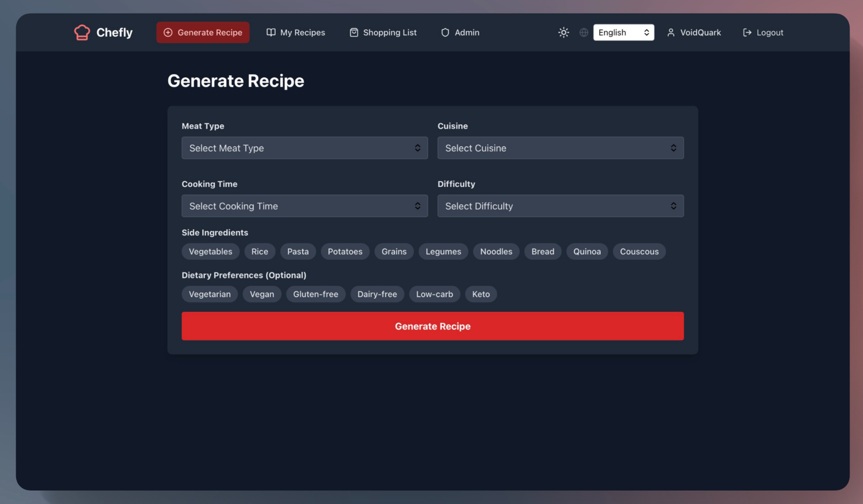Click the Cooking Time label
The height and width of the screenshot is (504, 863).
point(209,184)
